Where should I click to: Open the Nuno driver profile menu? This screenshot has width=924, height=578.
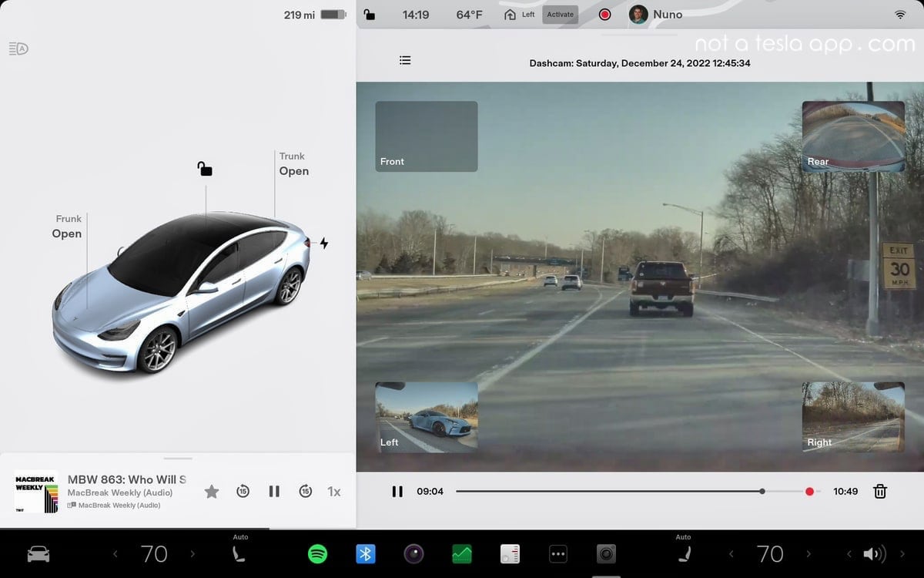point(656,15)
